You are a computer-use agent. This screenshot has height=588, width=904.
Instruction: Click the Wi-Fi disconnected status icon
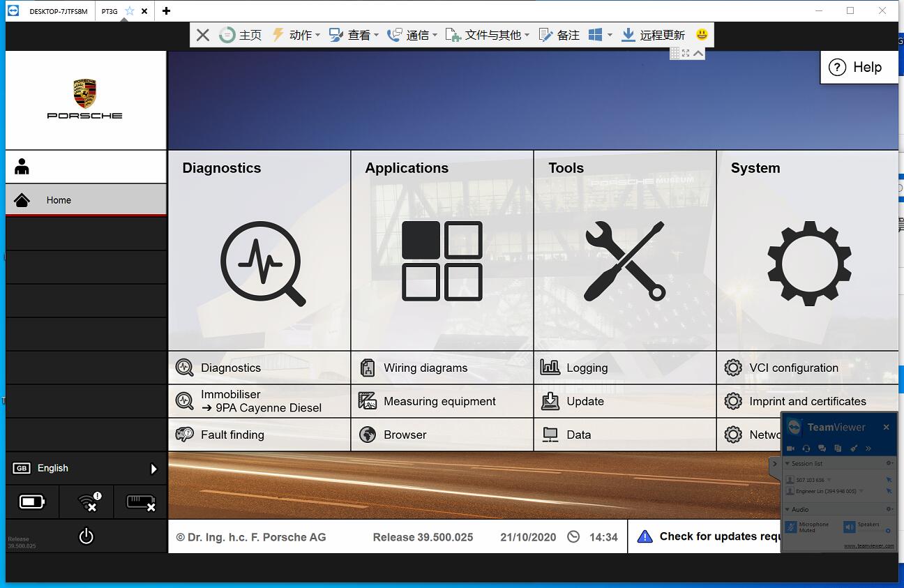click(89, 502)
